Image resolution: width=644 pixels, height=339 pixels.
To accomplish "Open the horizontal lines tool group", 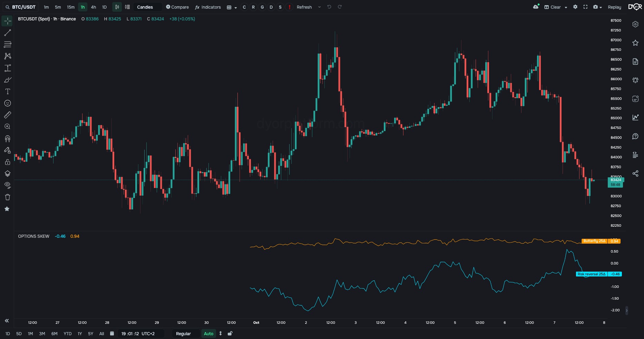I will pos(7,45).
